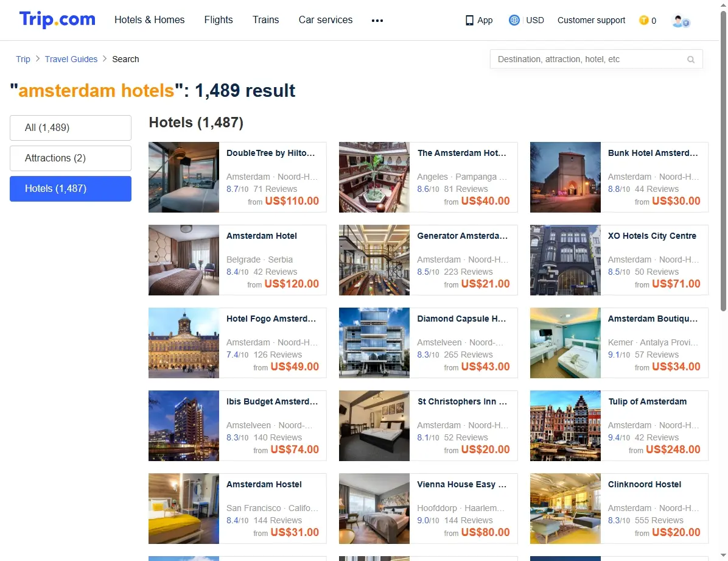The width and height of the screenshot is (728, 561).
Task: Click the globe language icon
Action: coord(514,20)
